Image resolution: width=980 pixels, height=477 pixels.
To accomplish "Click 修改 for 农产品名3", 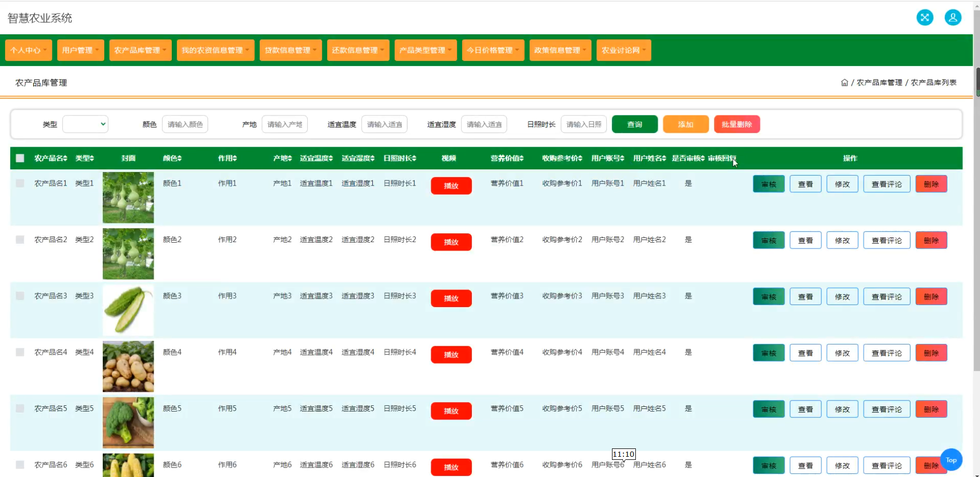I will (x=842, y=297).
